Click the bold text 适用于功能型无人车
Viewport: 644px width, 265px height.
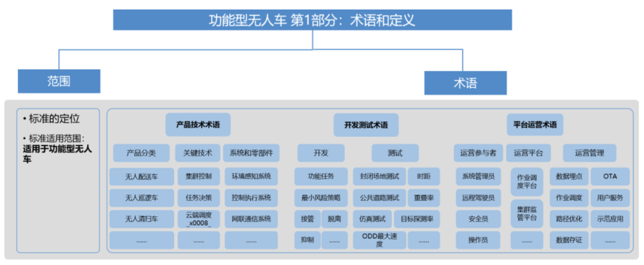pyautogui.click(x=57, y=154)
